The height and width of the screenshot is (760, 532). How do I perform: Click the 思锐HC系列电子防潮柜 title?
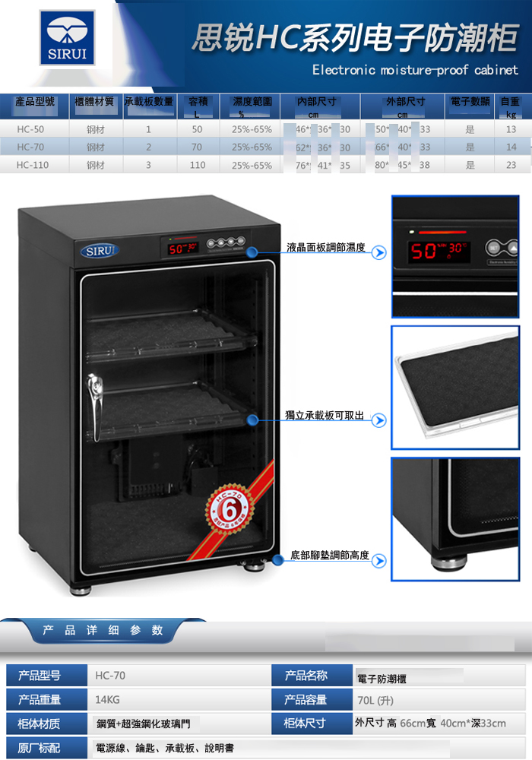pos(355,38)
